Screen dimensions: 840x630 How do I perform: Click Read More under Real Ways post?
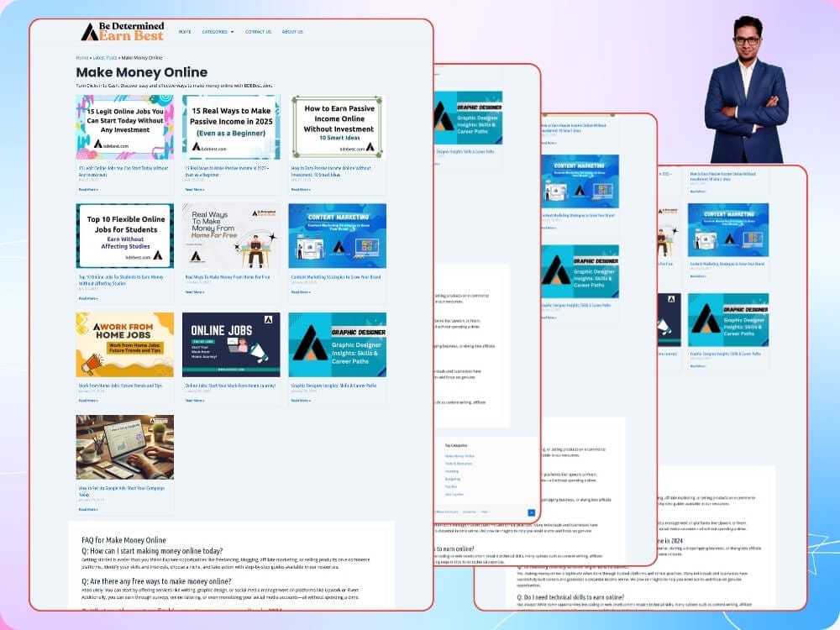point(194,292)
